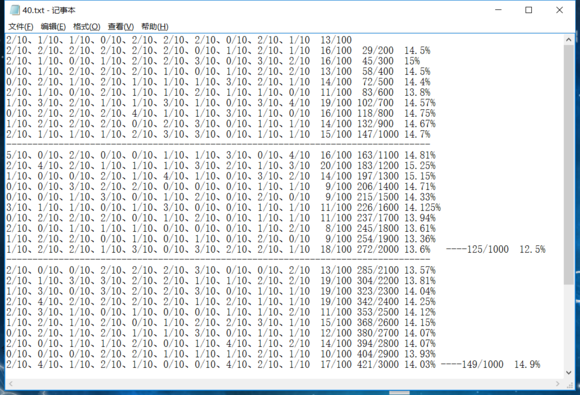The height and width of the screenshot is (395, 580).
Task: Click the percentage 14.57%
Action: pos(420,103)
